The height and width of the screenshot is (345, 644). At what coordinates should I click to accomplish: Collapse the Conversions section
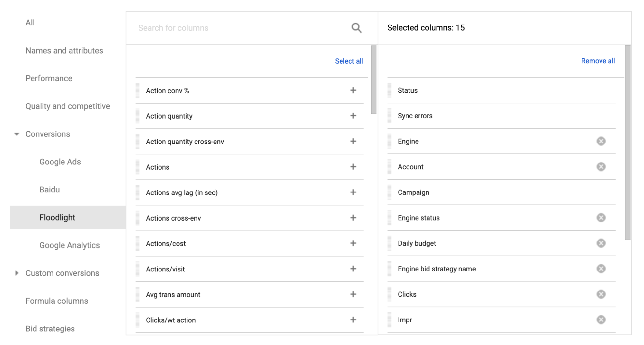[x=16, y=134]
